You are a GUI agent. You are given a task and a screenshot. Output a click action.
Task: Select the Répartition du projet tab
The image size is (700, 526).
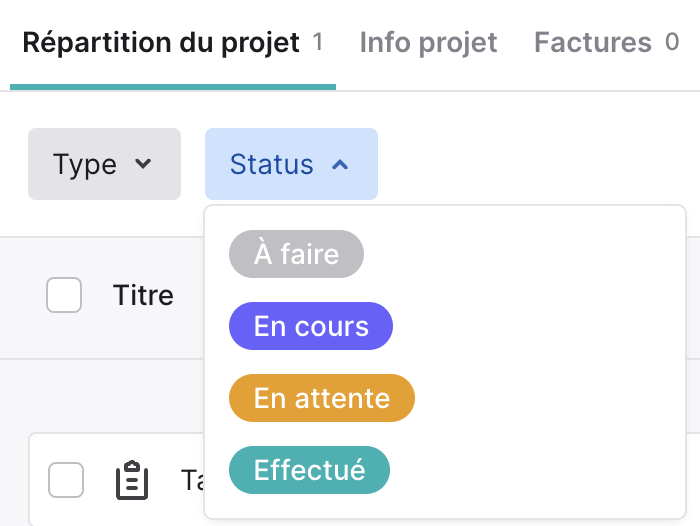tap(172, 43)
